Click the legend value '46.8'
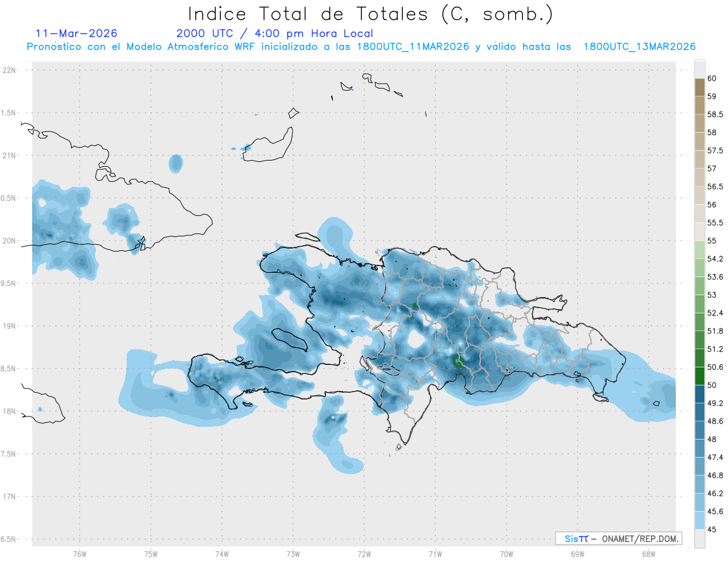The height and width of the screenshot is (562, 728). (715, 475)
